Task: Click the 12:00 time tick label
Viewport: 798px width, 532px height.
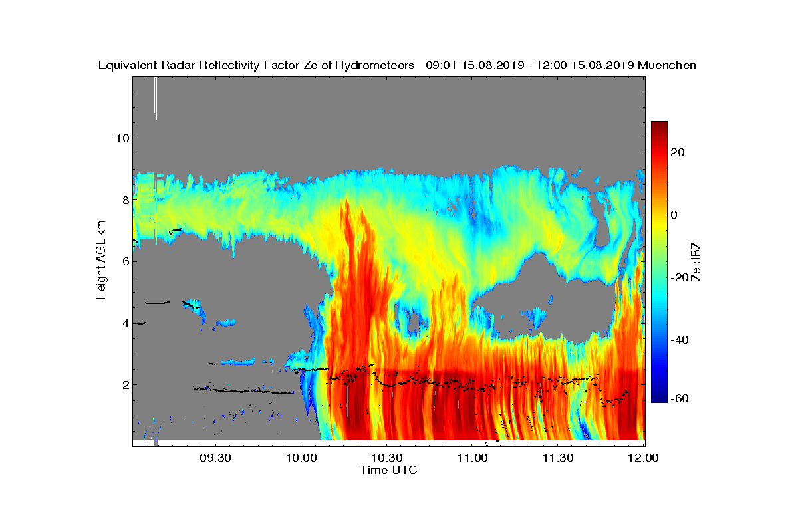Action: tap(643, 457)
